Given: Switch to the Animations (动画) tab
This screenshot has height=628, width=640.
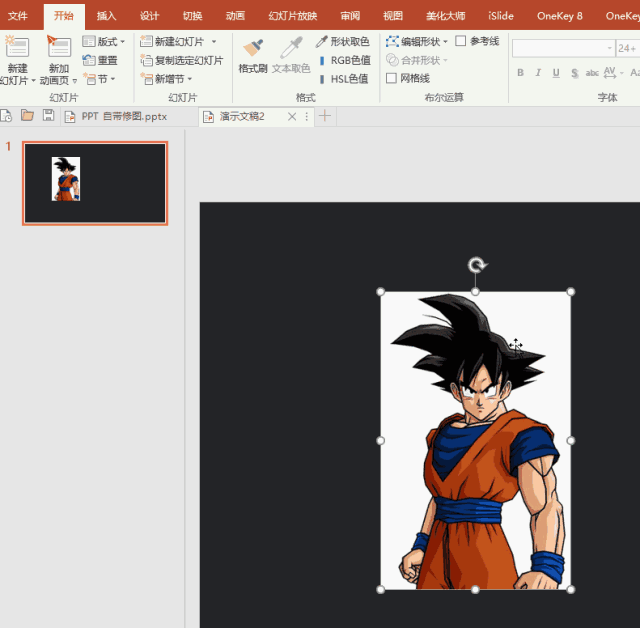Looking at the screenshot, I should point(235,16).
